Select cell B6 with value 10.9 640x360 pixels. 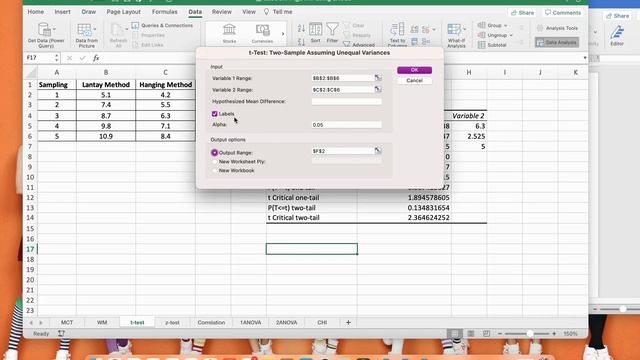click(x=106, y=136)
